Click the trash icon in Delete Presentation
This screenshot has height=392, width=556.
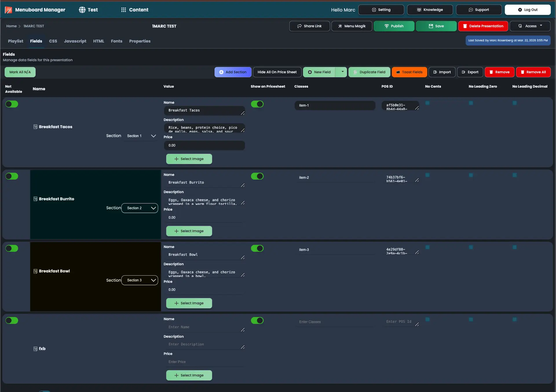tap(465, 26)
